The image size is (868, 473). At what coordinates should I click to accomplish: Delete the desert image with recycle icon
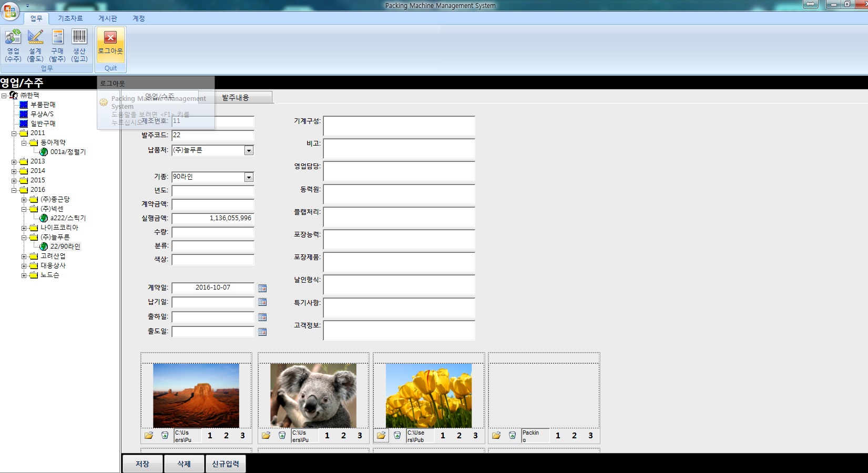[x=165, y=436]
